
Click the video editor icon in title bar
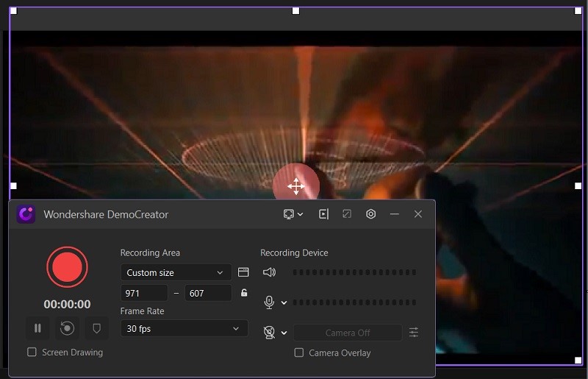(x=323, y=214)
